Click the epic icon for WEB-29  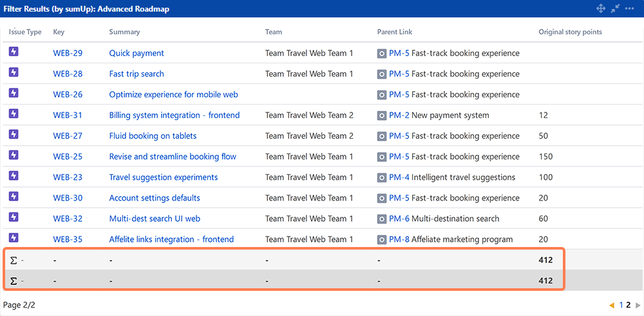coord(14,52)
